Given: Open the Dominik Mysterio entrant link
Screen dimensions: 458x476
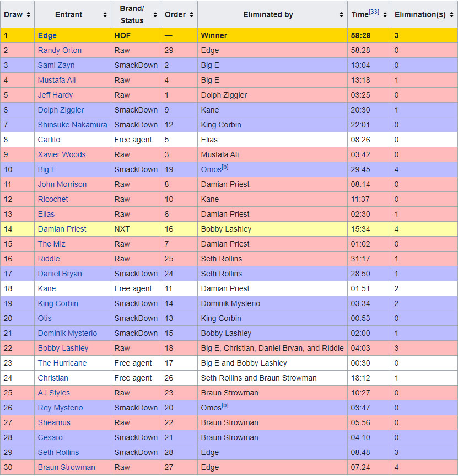Looking at the screenshot, I should (x=67, y=333).
